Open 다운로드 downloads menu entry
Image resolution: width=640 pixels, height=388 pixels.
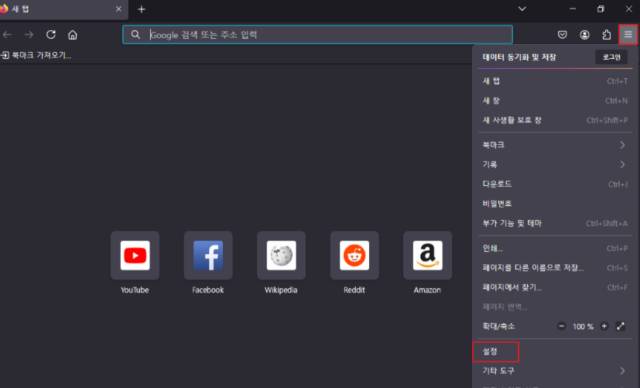click(x=555, y=184)
